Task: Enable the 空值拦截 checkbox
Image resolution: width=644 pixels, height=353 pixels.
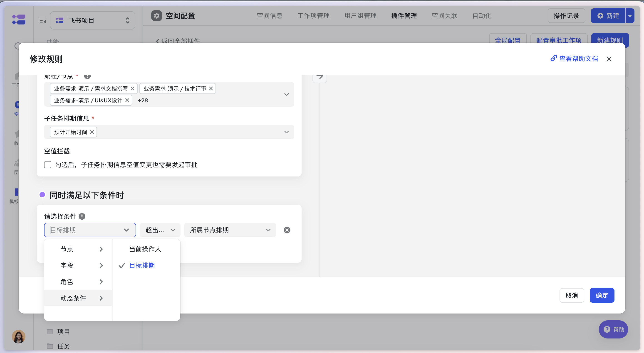Action: point(48,165)
